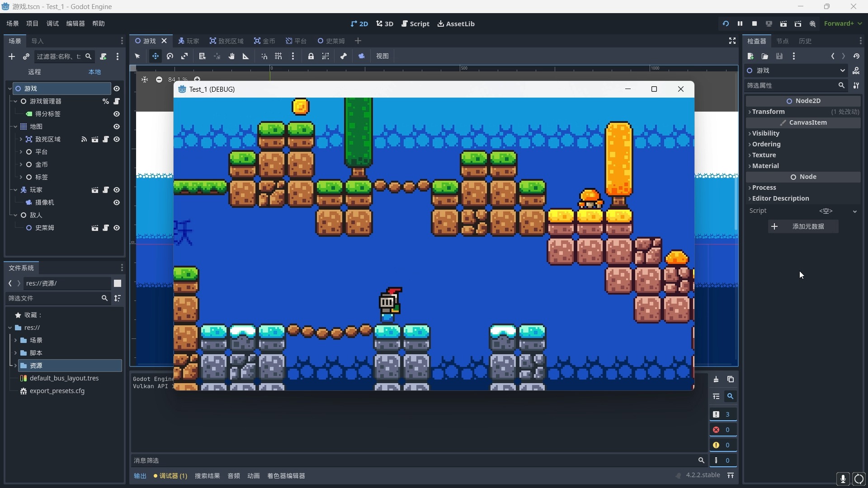868x488 pixels.
Task: Load an existing resource in inspector
Action: coord(765,56)
